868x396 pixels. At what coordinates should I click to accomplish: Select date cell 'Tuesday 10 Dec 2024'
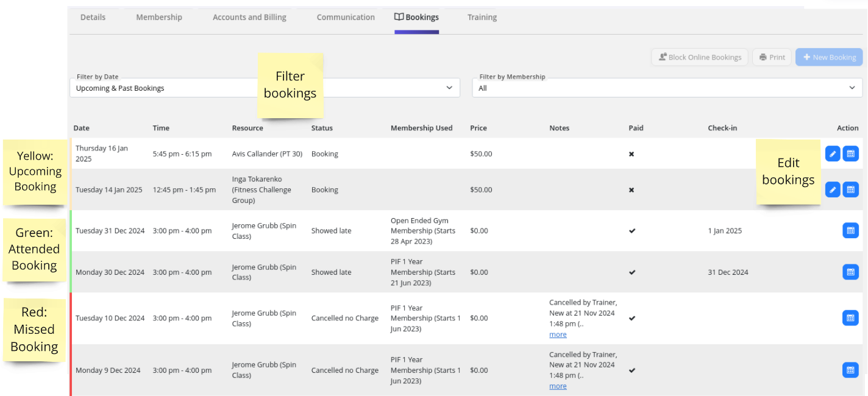(110, 318)
